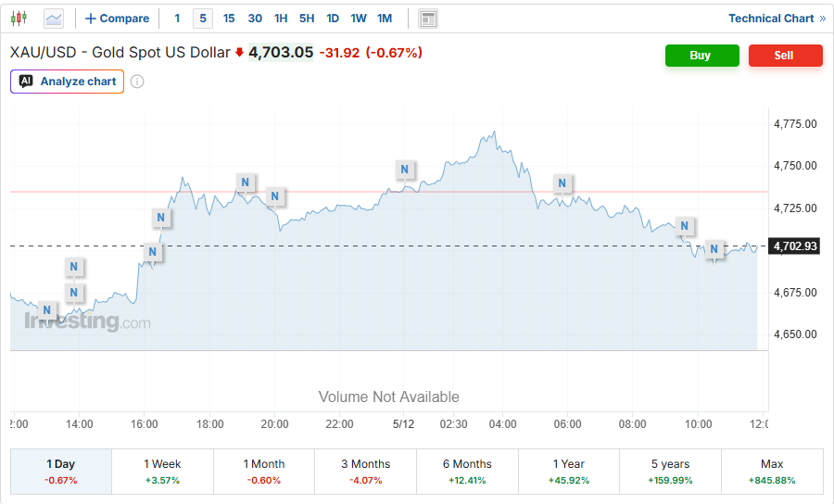Expand Technical Chart double chevron
This screenshot has height=504, width=834.
click(x=823, y=19)
